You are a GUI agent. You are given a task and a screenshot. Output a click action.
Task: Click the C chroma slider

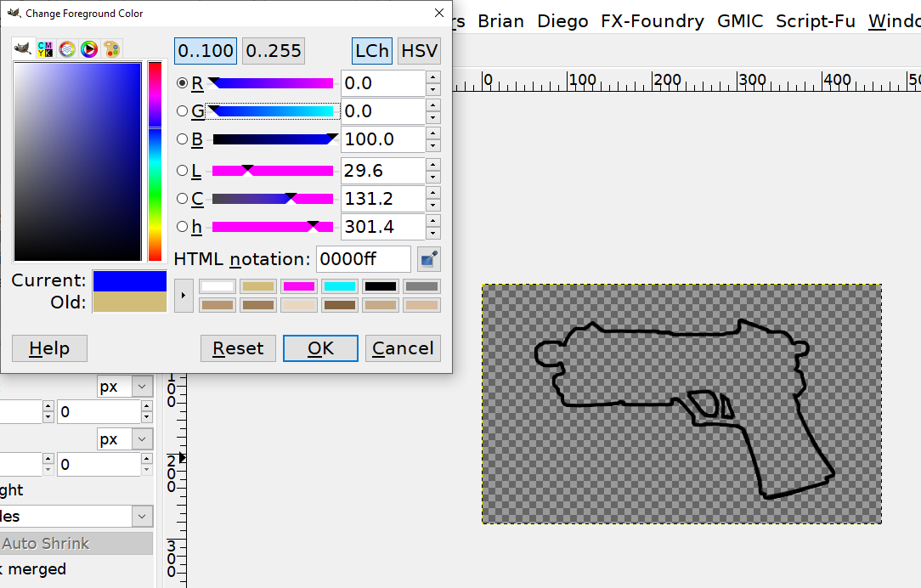273,199
